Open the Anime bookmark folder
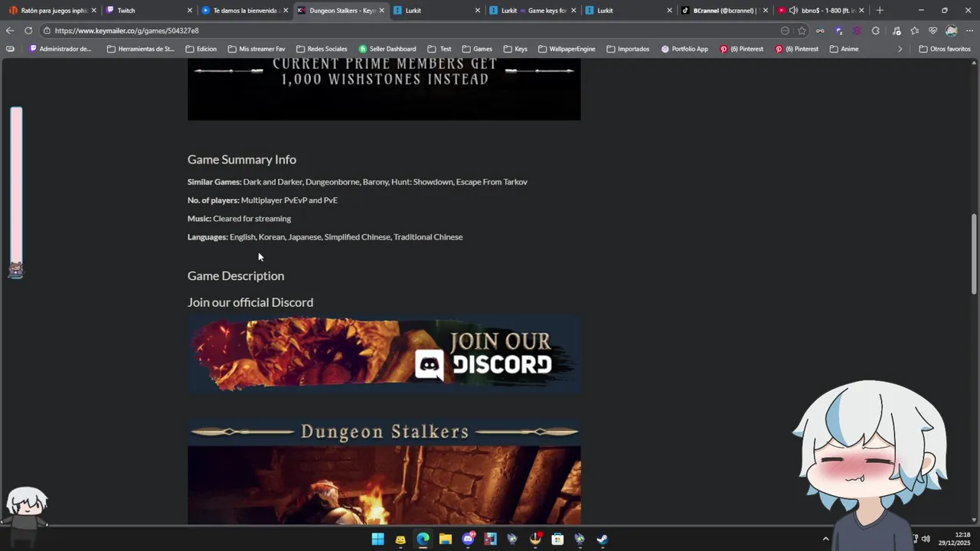This screenshot has height=551, width=980. [x=844, y=49]
